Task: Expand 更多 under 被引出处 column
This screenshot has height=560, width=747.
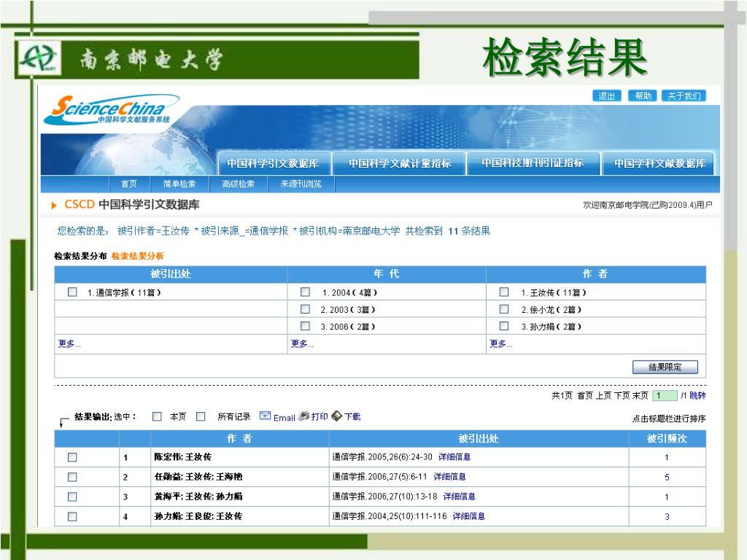Action: coord(69,344)
